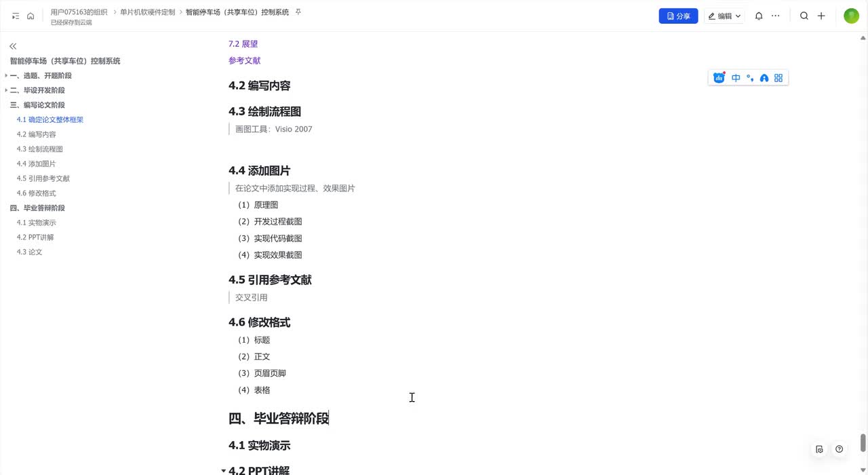Collapse outline section 三、编写论文阶段

[x=37, y=105]
